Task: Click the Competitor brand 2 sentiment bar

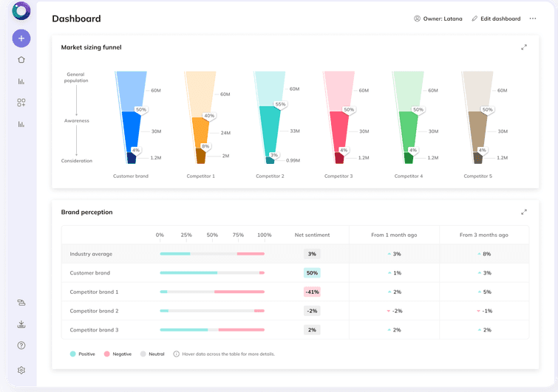Action: coord(212,311)
